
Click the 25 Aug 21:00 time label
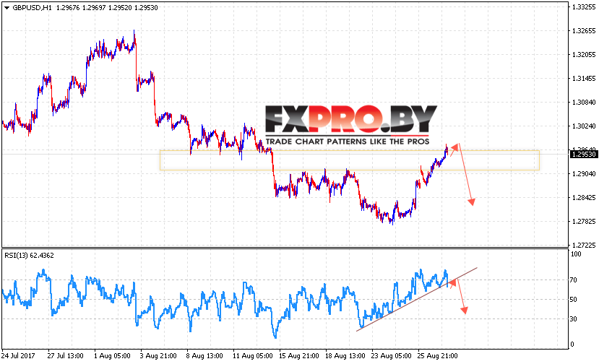click(437, 355)
